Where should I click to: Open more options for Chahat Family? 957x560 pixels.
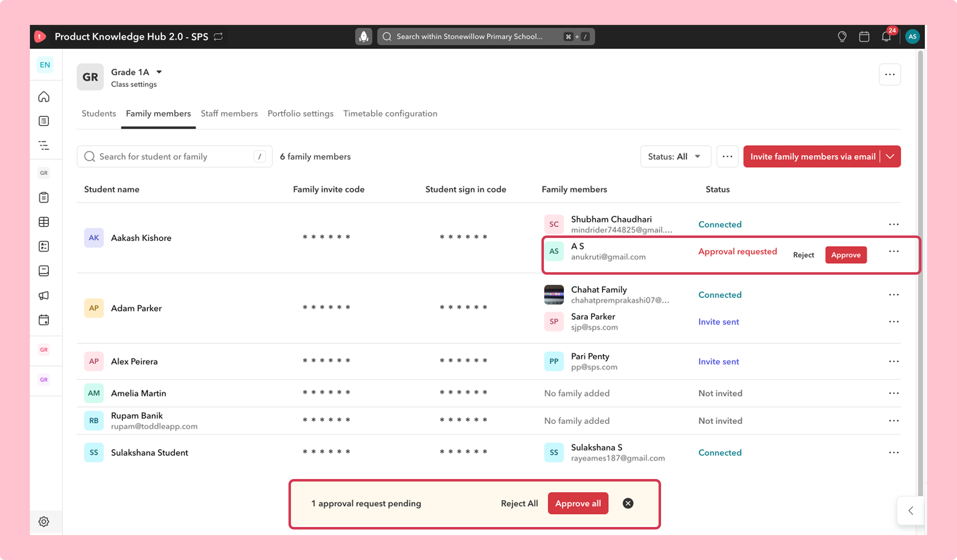[894, 295]
